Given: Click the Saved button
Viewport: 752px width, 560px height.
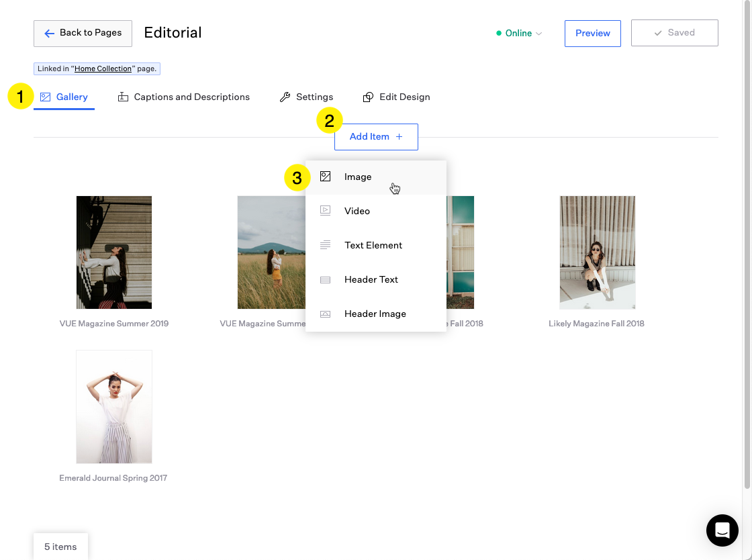Looking at the screenshot, I should click(674, 33).
